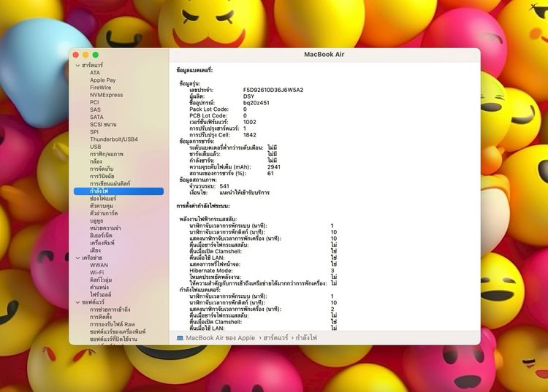Image resolution: width=548 pixels, height=392 pixels.
Task: Select ตัวอ่านการ์ด in the sidebar
Action: coord(104,213)
